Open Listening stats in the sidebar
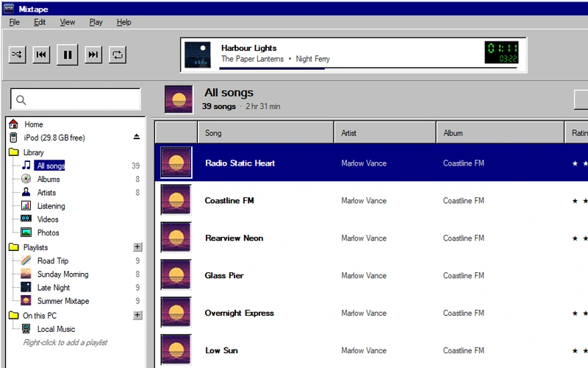588x368 pixels. point(51,206)
